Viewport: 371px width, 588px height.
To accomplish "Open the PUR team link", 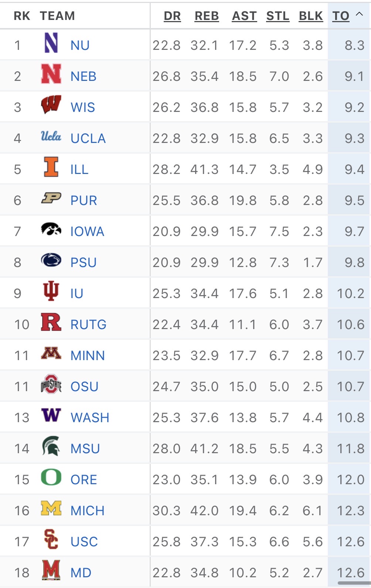I will click(x=84, y=201).
